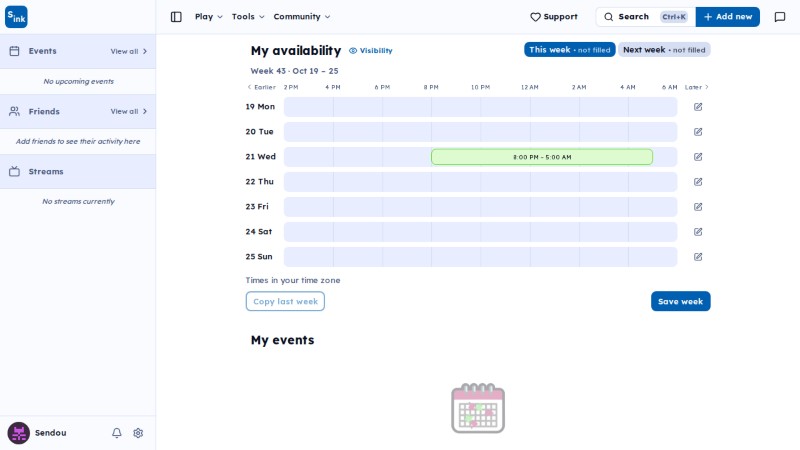The height and width of the screenshot is (450, 800).
Task: Expand the Tools menu
Action: 248,17
